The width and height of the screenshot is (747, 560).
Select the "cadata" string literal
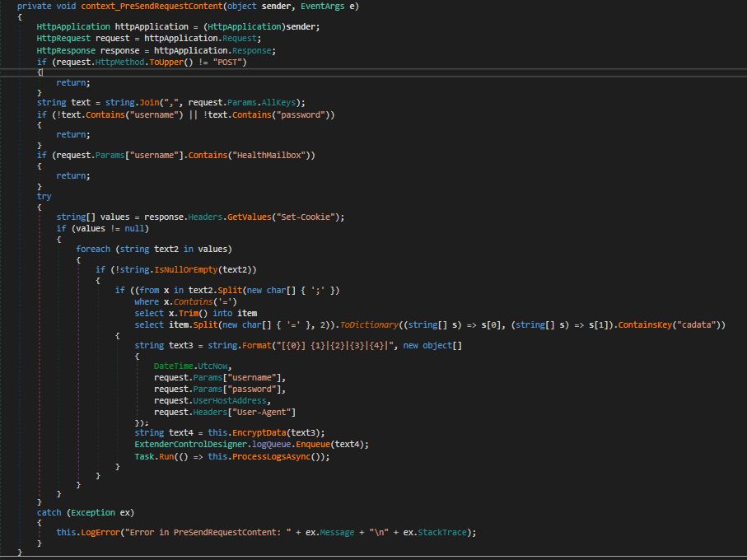(696, 325)
